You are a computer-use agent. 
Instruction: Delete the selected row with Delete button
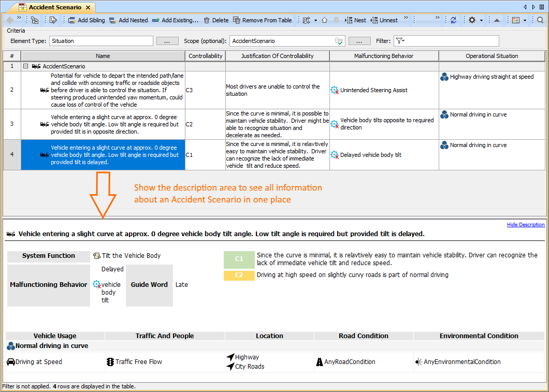[215, 20]
